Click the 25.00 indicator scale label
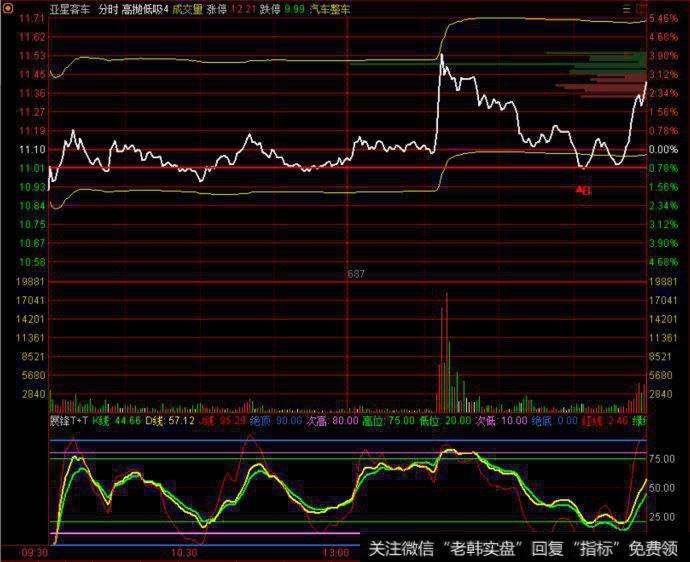Viewport: 690px width, 562px height. click(x=662, y=517)
